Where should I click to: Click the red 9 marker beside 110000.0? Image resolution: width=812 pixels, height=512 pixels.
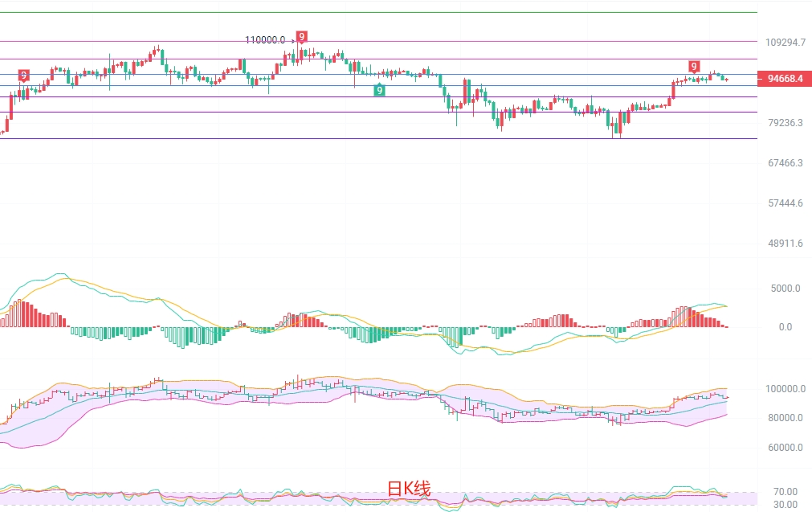coord(301,37)
